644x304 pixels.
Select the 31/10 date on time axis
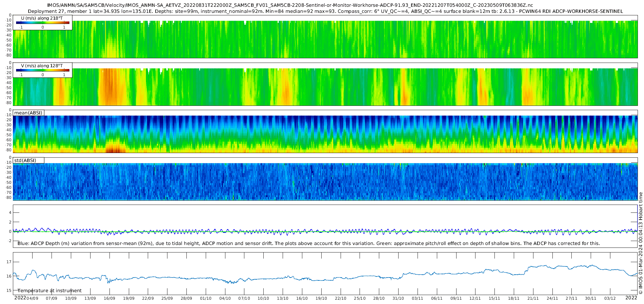pos(398,298)
